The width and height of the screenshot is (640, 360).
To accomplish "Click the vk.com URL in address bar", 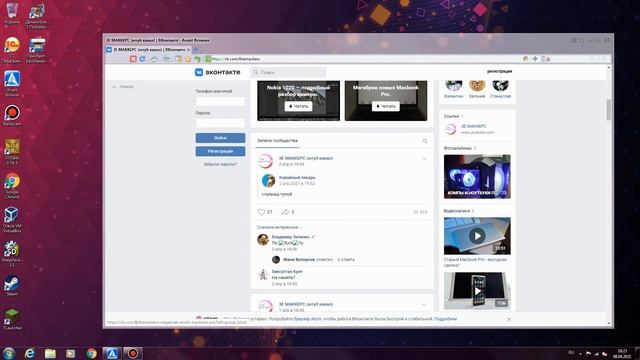I will click(x=236, y=59).
